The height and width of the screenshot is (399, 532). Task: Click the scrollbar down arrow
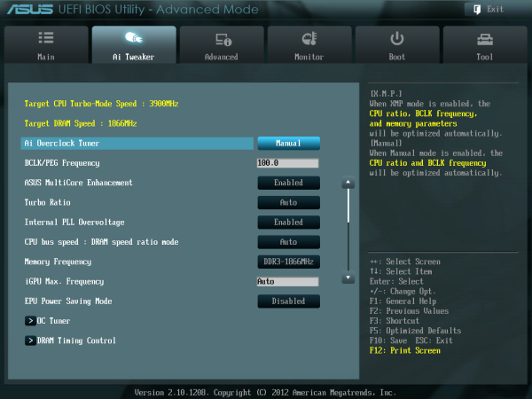[x=348, y=278]
